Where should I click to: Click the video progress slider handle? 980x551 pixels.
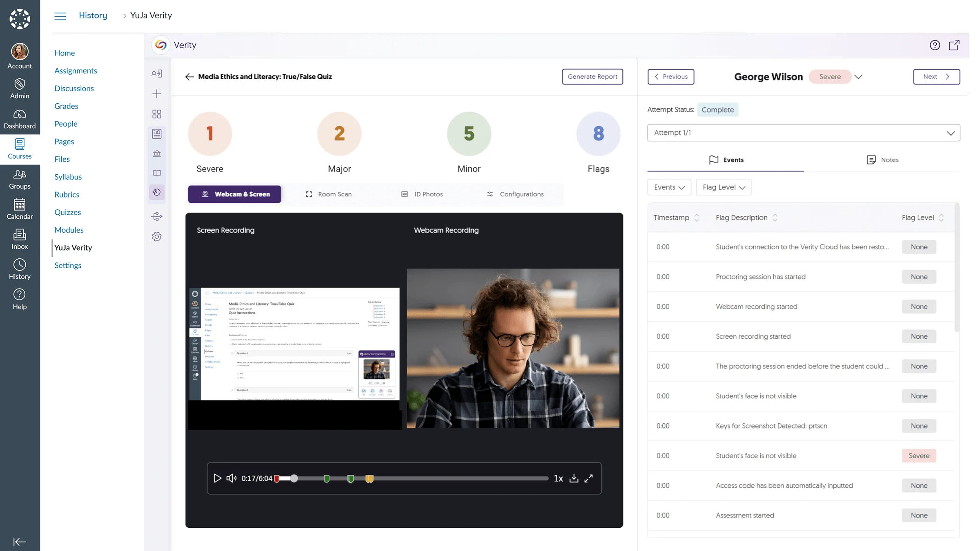pyautogui.click(x=294, y=478)
